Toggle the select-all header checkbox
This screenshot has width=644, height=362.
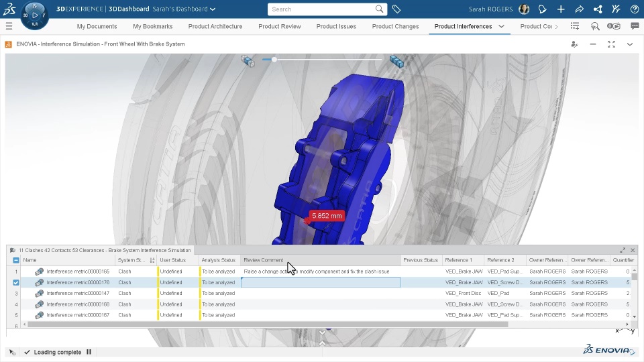tap(15, 260)
